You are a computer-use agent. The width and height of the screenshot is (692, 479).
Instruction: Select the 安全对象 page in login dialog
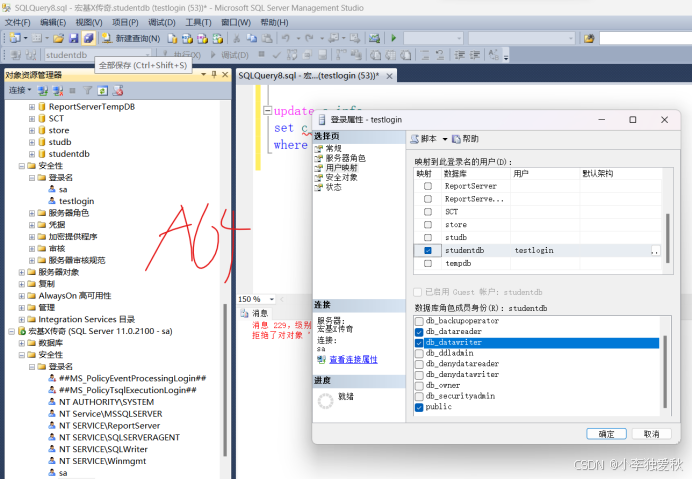[342, 177]
